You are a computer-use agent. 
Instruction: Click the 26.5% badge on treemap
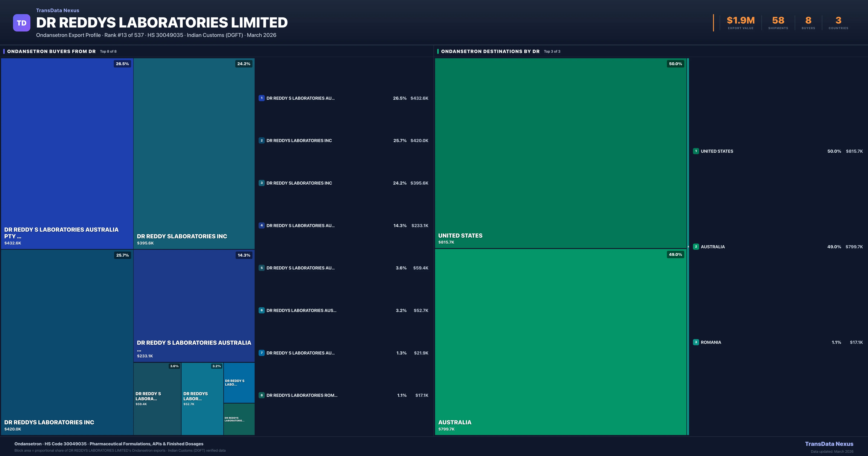coord(122,64)
